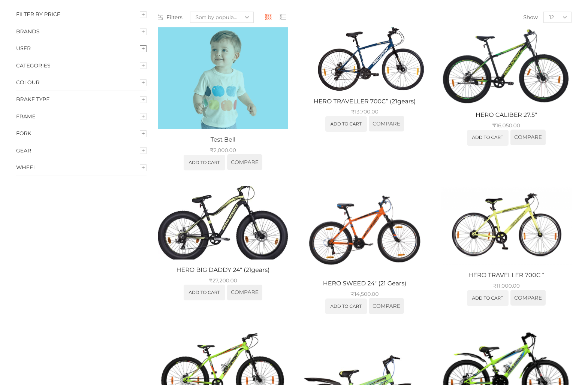Expand the FILTER BY PRICE plus icon
588x385 pixels.
coord(143,15)
